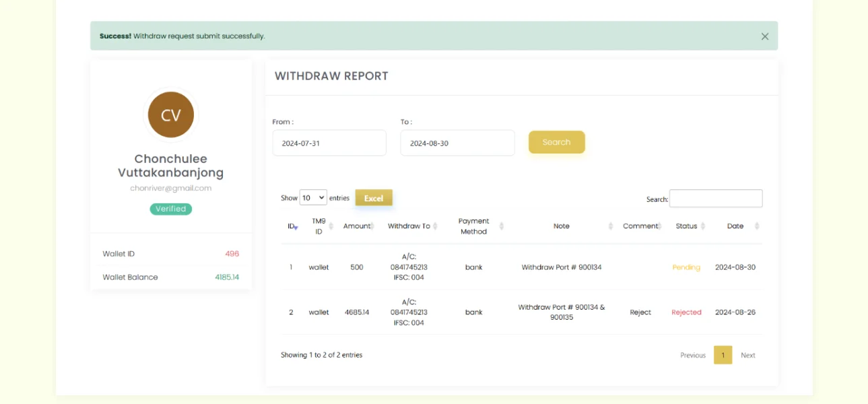Open the show entries dropdown
This screenshot has height=404, width=868.
[x=313, y=198]
